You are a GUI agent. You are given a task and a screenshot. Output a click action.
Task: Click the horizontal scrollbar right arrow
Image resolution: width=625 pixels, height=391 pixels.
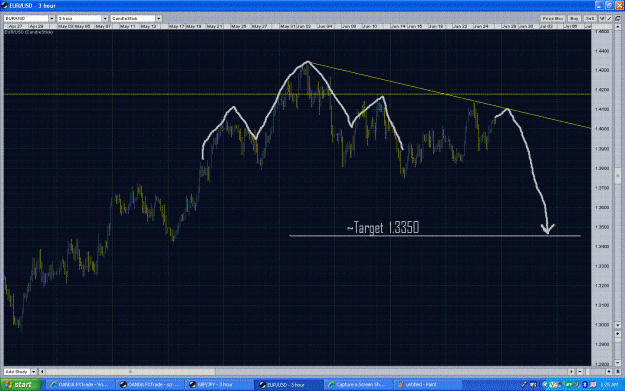click(571, 371)
